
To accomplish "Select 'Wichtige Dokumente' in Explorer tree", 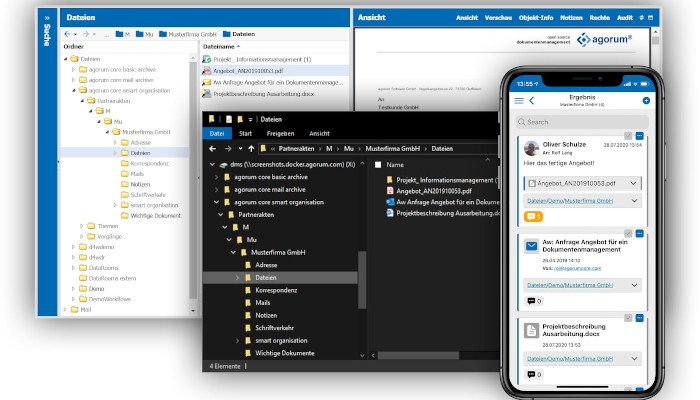I will tap(285, 353).
